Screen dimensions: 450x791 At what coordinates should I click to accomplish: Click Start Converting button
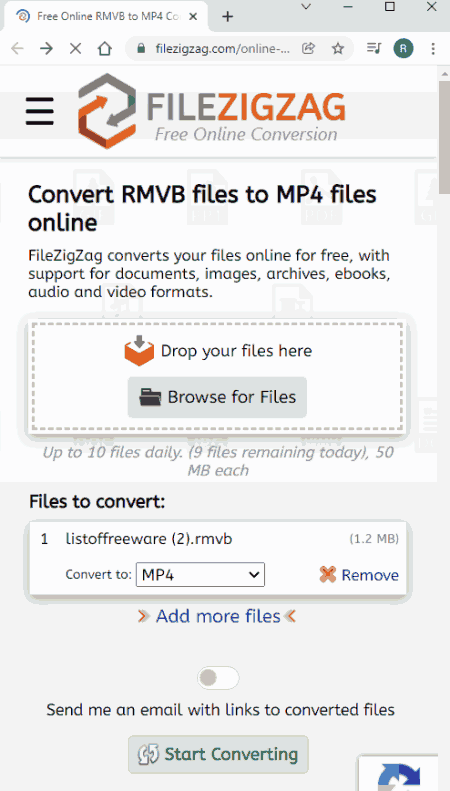[218, 755]
